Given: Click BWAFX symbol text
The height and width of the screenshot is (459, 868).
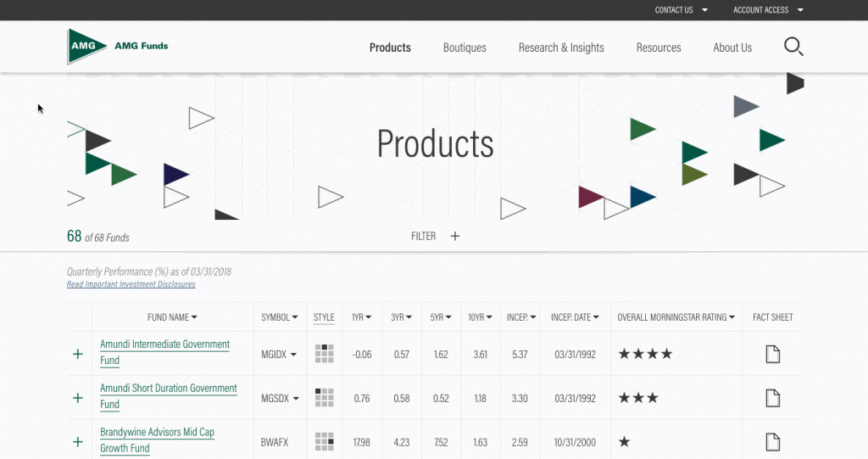Looking at the screenshot, I should (x=275, y=442).
